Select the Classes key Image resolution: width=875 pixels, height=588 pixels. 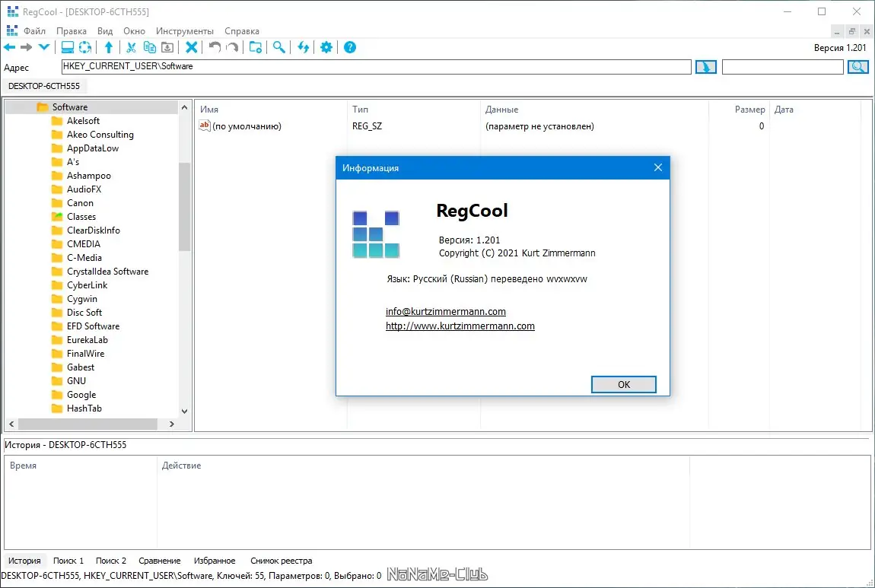point(81,217)
